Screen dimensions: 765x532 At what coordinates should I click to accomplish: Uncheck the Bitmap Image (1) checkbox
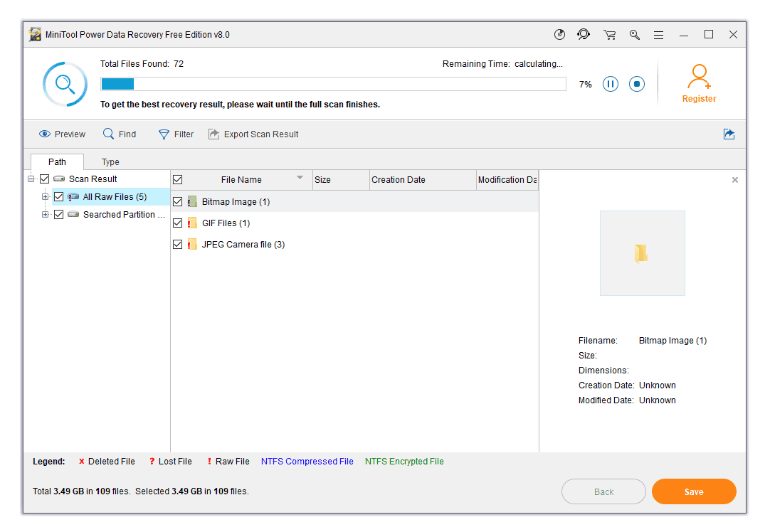coord(178,202)
